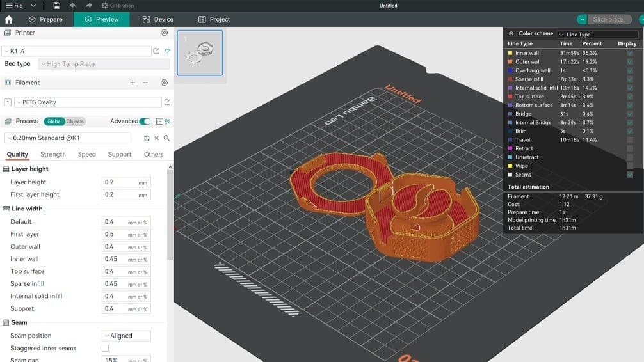The image size is (644, 362).
Task: Select the Objects process scope
Action: 75,121
